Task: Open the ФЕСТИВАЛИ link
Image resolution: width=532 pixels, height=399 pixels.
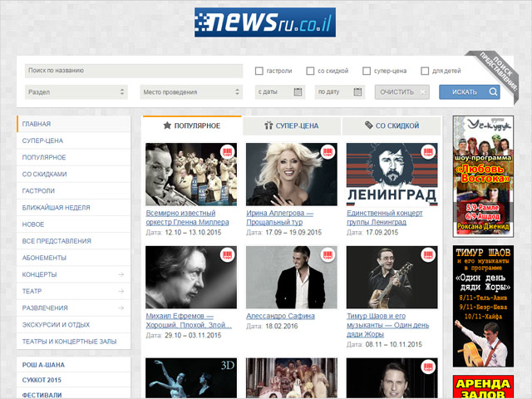Action: pyautogui.click(x=74, y=395)
